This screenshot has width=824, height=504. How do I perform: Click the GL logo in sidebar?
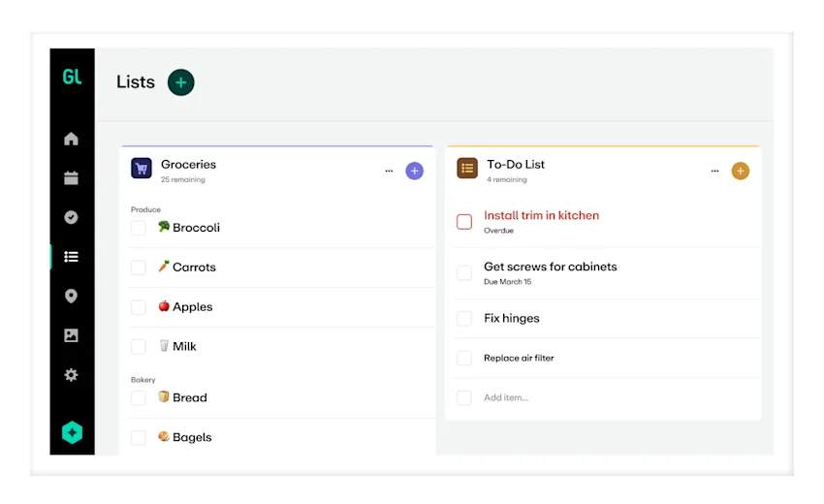click(72, 77)
